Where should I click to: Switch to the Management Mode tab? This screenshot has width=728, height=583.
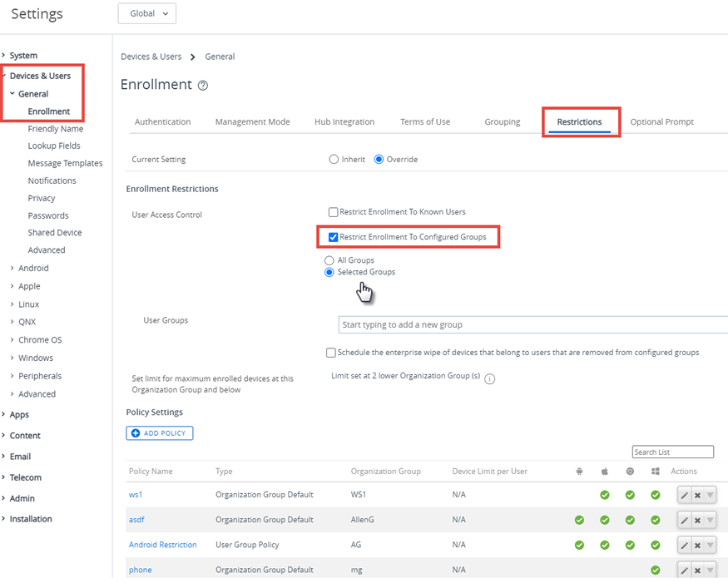click(x=253, y=121)
